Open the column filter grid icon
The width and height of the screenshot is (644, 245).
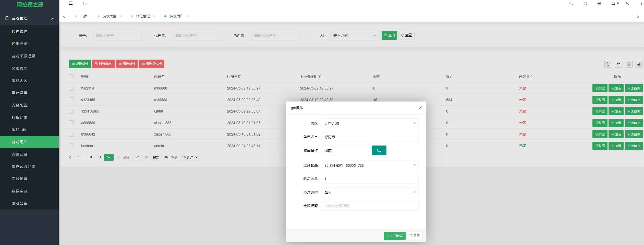618,64
